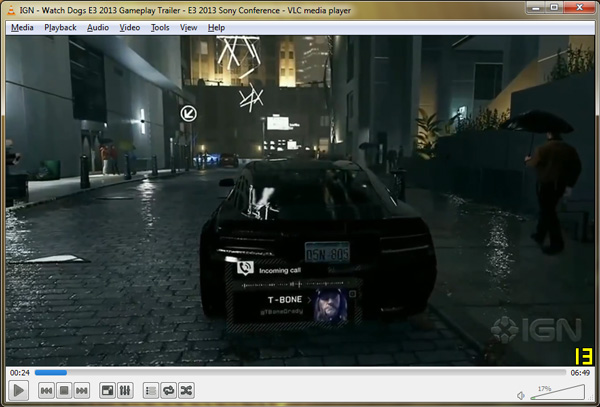Open the Playback menu

click(x=60, y=28)
